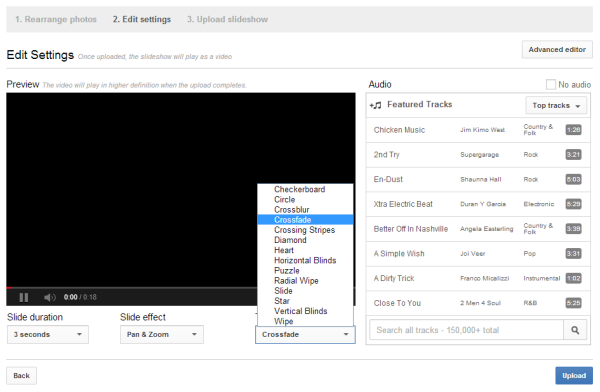This screenshot has width=600, height=392.
Task: Click the blue Upload button
Action: pos(574,376)
